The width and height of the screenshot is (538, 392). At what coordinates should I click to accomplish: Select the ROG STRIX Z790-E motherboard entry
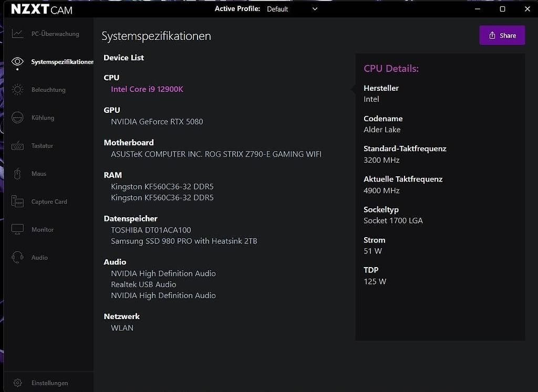pyautogui.click(x=216, y=154)
